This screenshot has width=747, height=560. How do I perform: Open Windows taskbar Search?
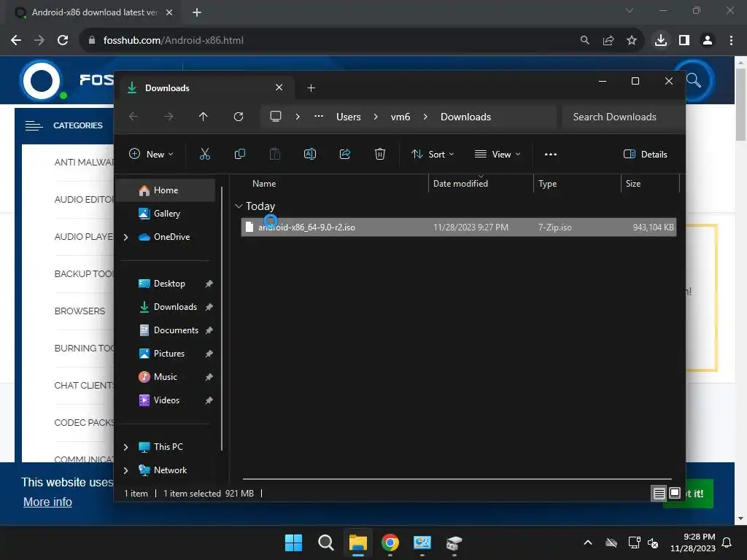(x=326, y=542)
